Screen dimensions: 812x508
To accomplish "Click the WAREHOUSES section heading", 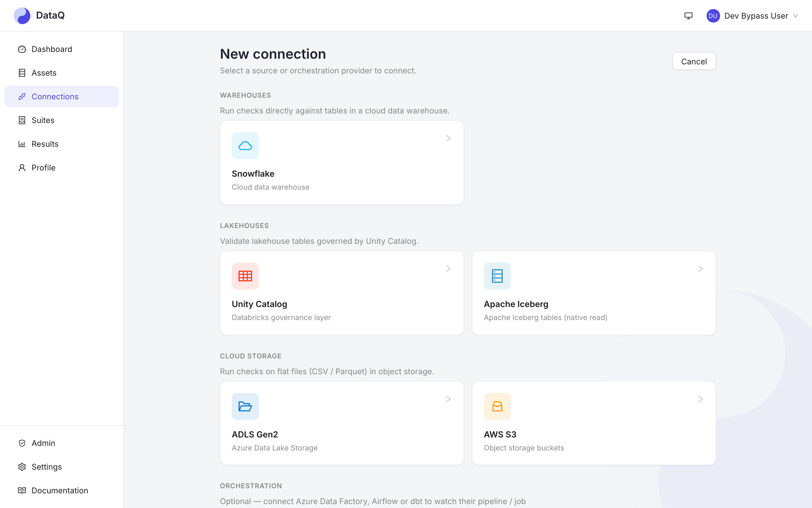I will click(246, 95).
